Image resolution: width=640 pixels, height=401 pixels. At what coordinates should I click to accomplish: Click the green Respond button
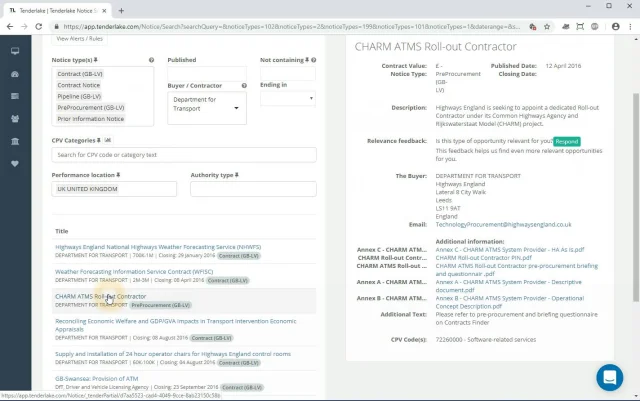(567, 142)
